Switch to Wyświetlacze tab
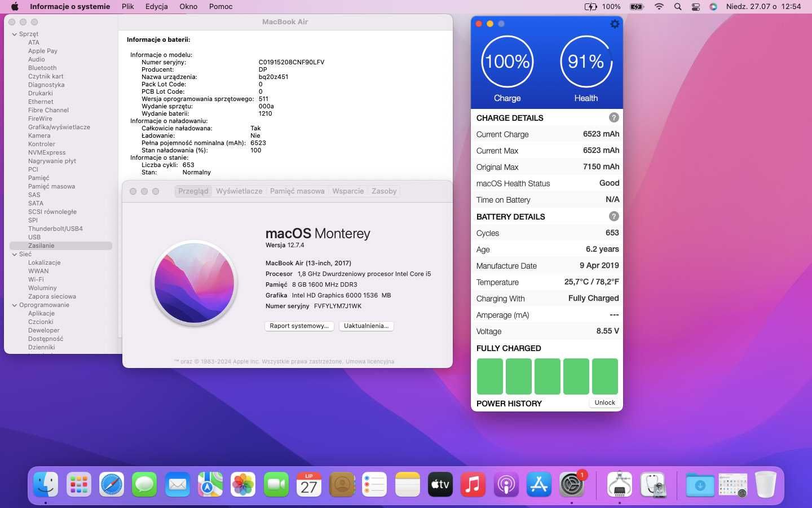 pyautogui.click(x=239, y=191)
